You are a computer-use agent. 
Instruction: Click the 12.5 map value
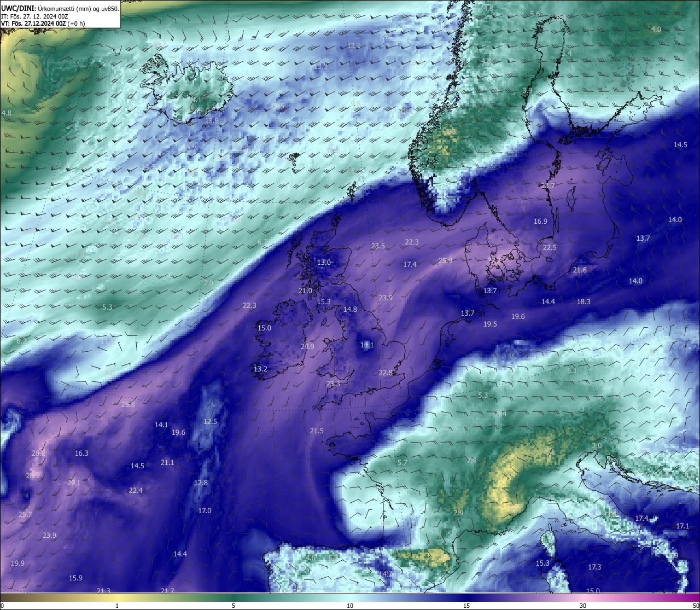(x=210, y=421)
